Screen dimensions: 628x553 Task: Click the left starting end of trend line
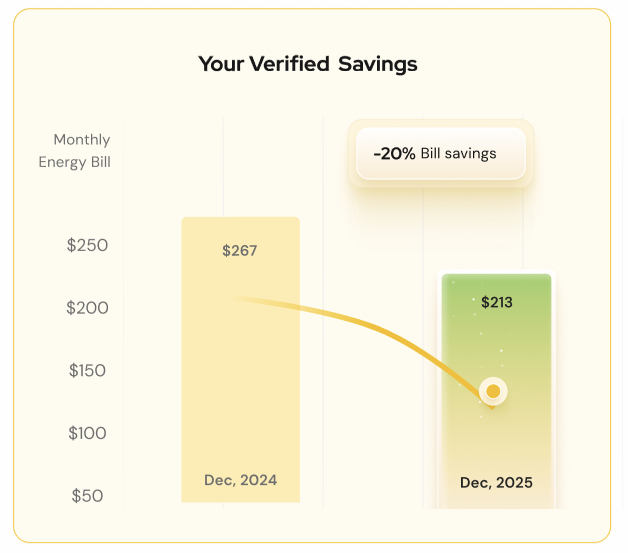click(x=236, y=298)
